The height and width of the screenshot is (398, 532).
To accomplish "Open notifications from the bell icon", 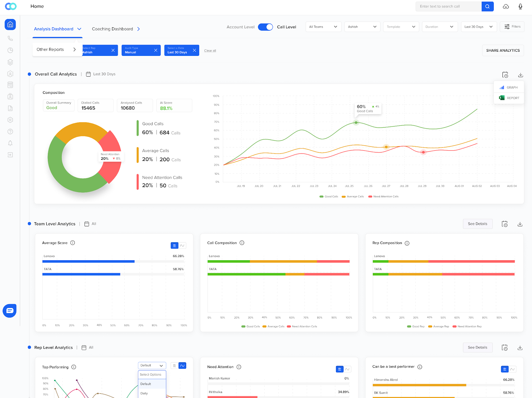I will coord(10,143).
